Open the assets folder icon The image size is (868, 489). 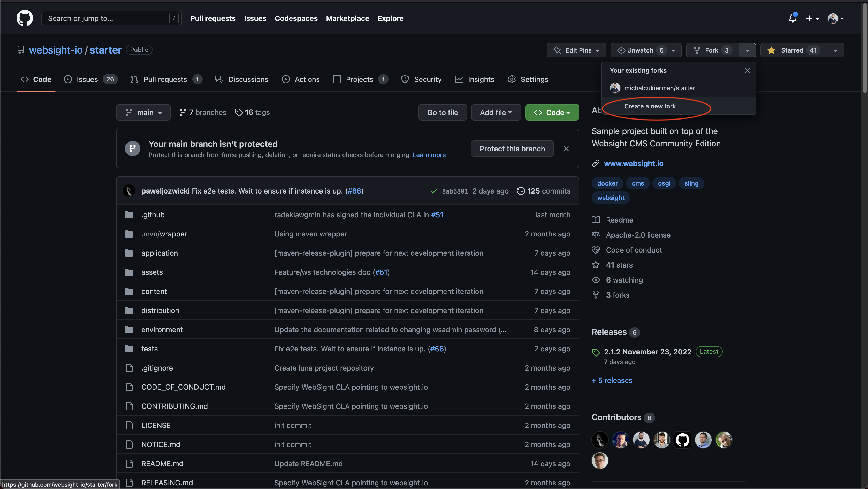click(129, 272)
